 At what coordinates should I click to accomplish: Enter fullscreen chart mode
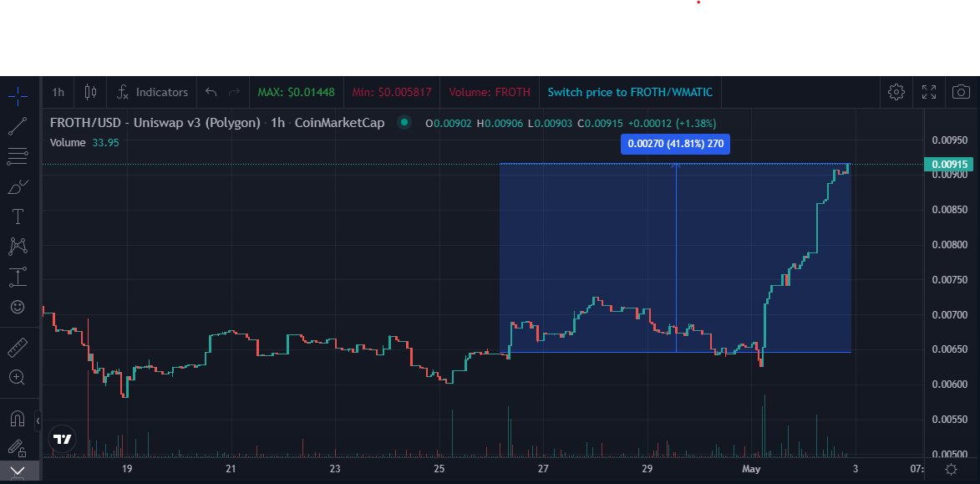click(929, 93)
